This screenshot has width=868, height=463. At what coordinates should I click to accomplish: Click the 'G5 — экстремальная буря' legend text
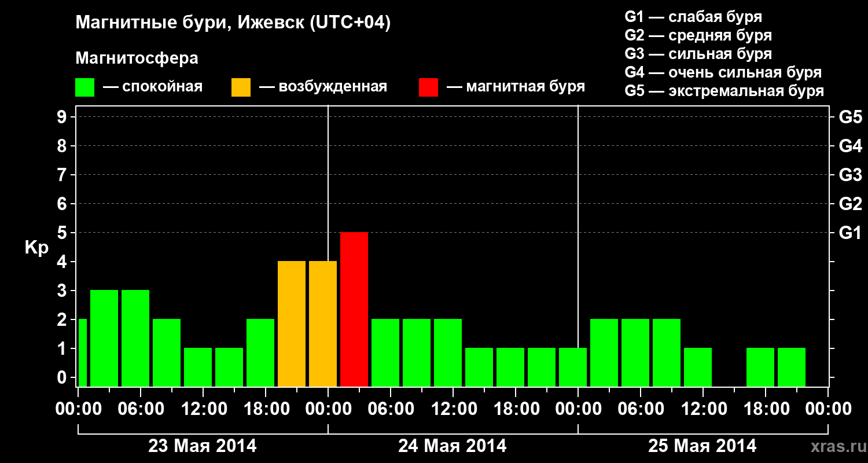tap(724, 91)
